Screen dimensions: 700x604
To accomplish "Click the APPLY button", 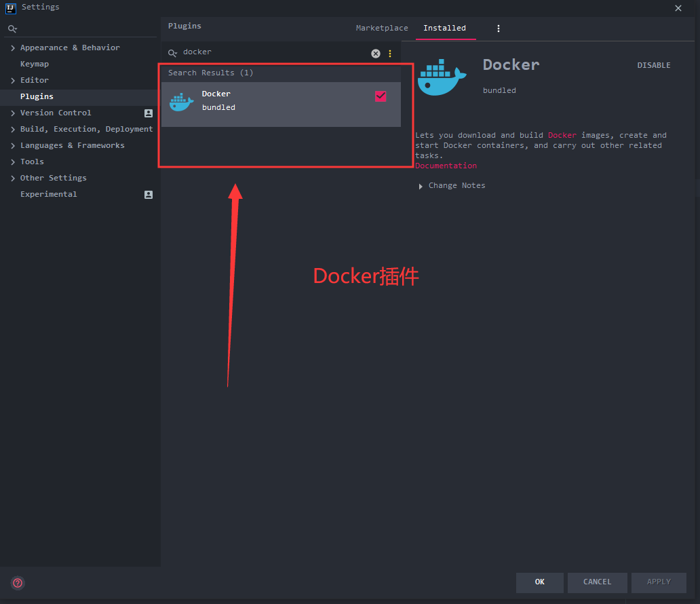I will coord(659,582).
